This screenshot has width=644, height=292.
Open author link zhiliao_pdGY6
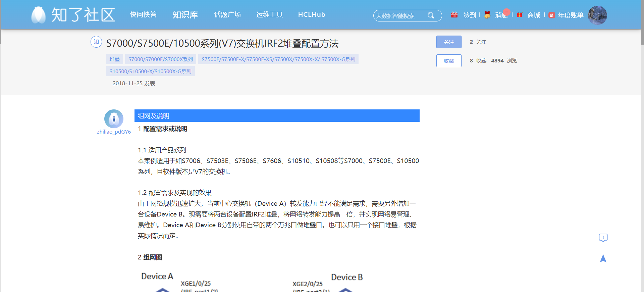[114, 132]
